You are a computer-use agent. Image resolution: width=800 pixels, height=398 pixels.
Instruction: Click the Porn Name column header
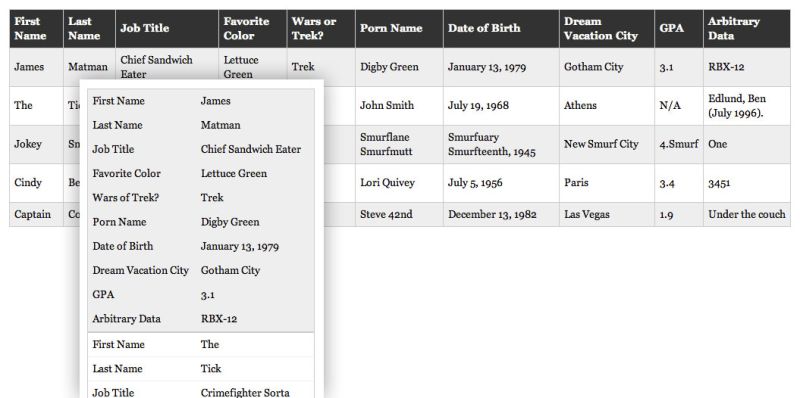[399, 29]
